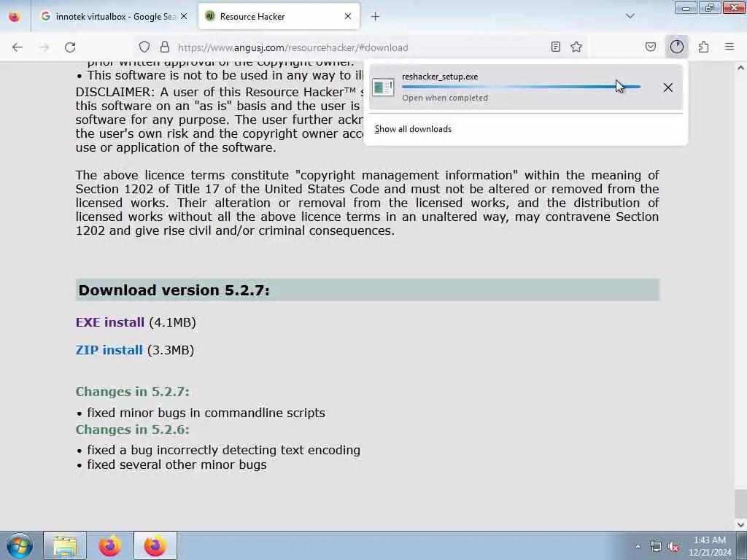
Task: Click the page scrollbar up arrow
Action: (x=741, y=68)
